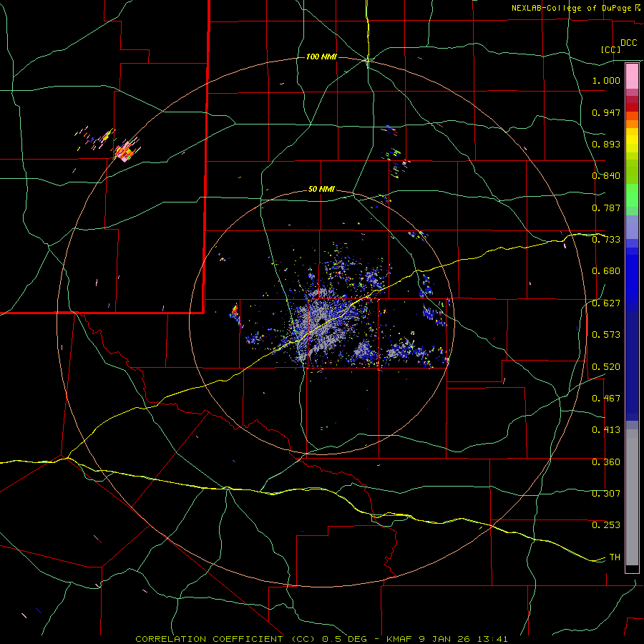644x644 pixels.
Task: Click the pink echo cluster northwest of radar
Action: tap(125, 152)
